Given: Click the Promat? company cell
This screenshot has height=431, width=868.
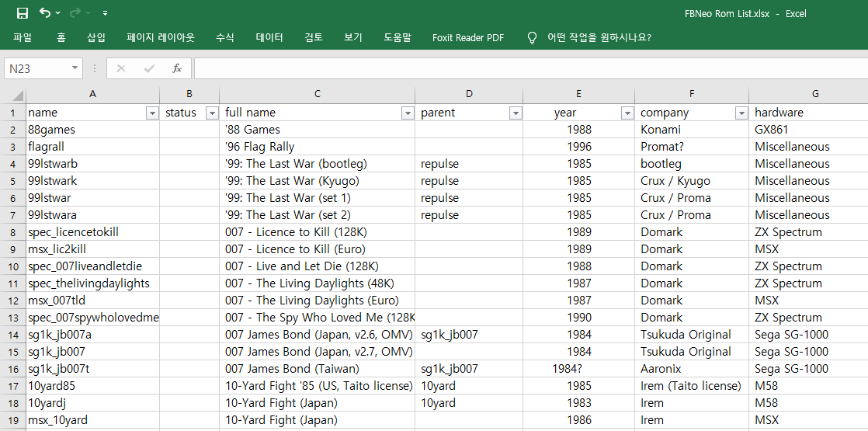Looking at the screenshot, I should point(692,147).
